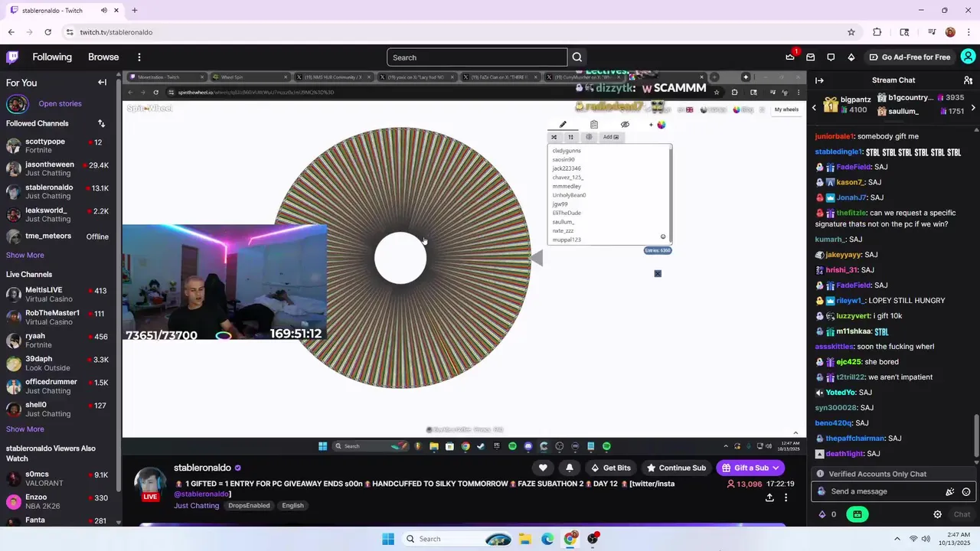Screen dimensions: 980x551
Task: Click the Windows taskbar Search box
Action: click(x=458, y=539)
